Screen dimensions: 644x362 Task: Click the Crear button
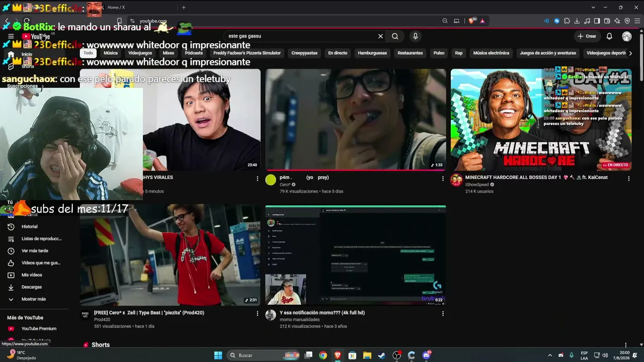587,36
